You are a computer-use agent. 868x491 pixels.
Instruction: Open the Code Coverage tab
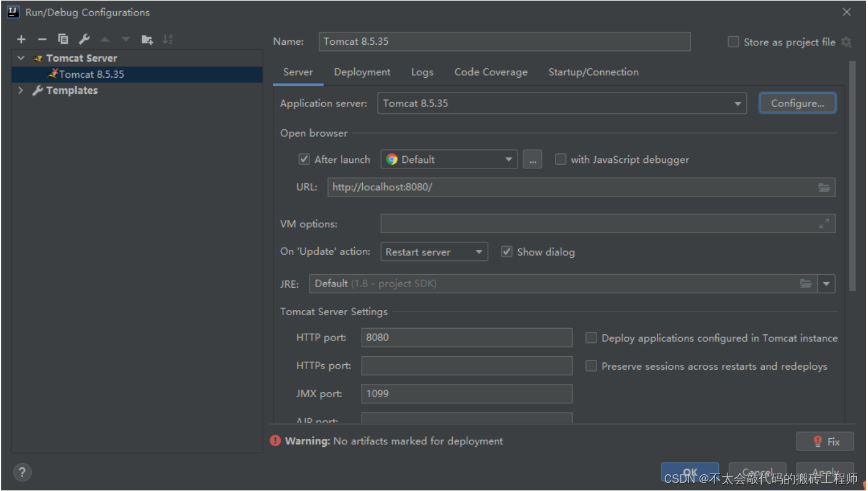coord(491,72)
